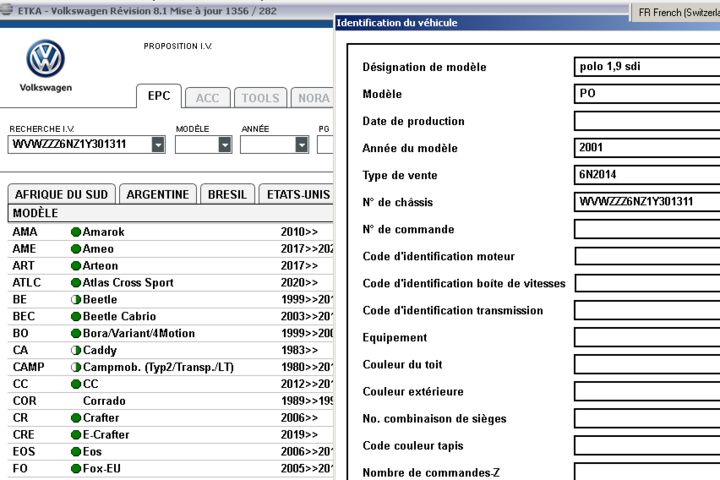This screenshot has width=720, height=480.
Task: Click the Code couleur tapis field
Action: (647, 446)
